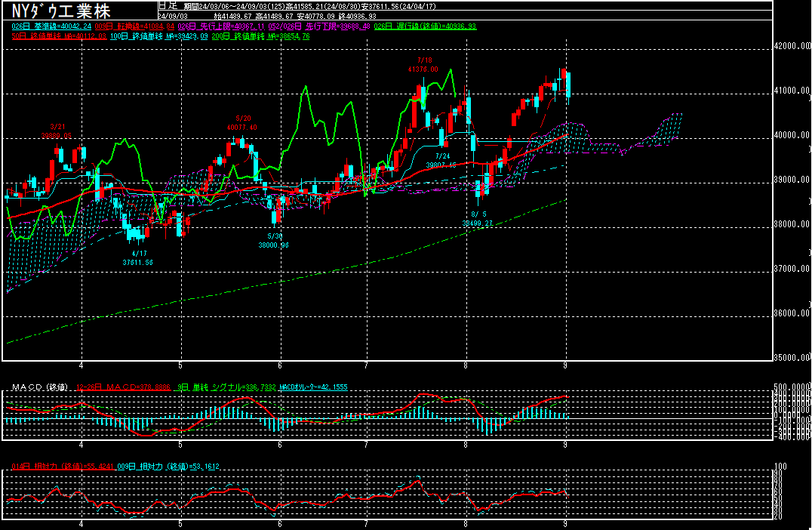Click month 6 label under main price chart
The height and width of the screenshot is (530, 812).
point(280,365)
